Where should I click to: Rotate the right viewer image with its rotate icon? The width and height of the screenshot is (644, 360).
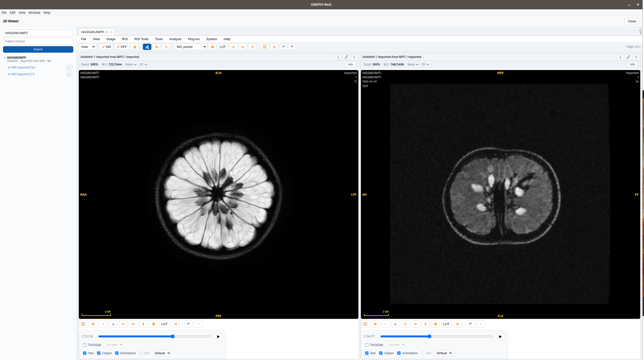[x=405, y=324]
